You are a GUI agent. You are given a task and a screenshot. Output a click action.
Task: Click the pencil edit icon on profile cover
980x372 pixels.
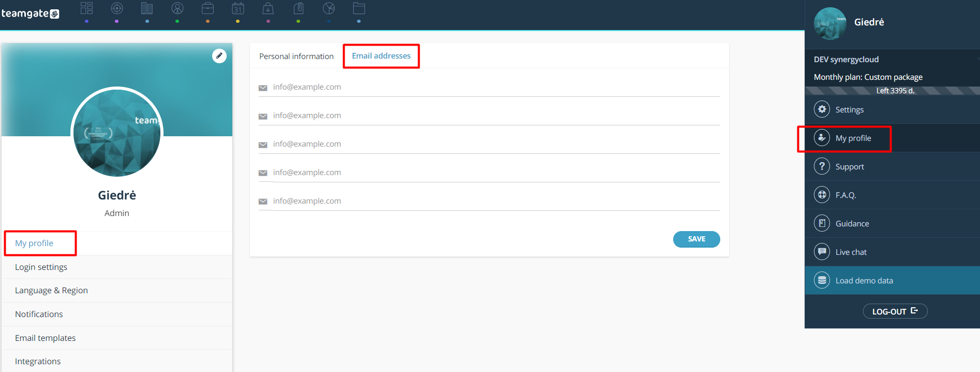point(219,56)
